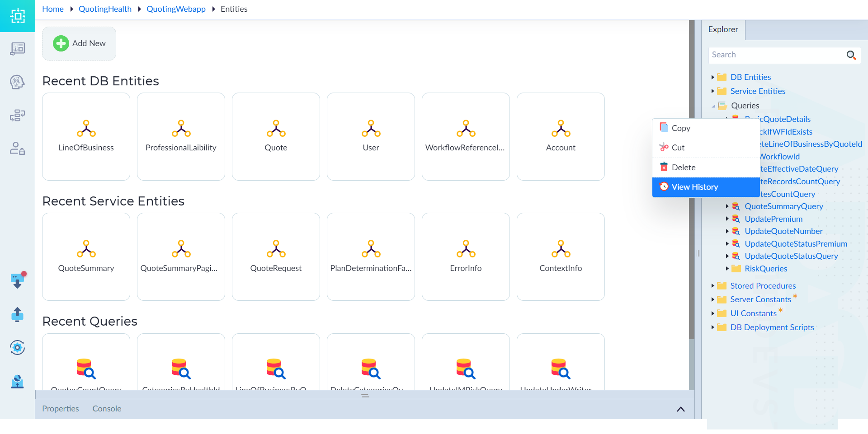The width and height of the screenshot is (868, 434).
Task: Choose Delete from the context menu
Action: [706, 168]
